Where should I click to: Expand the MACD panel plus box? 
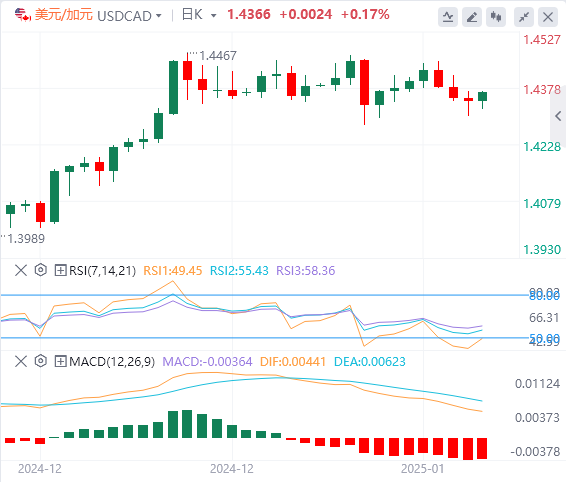point(60,361)
